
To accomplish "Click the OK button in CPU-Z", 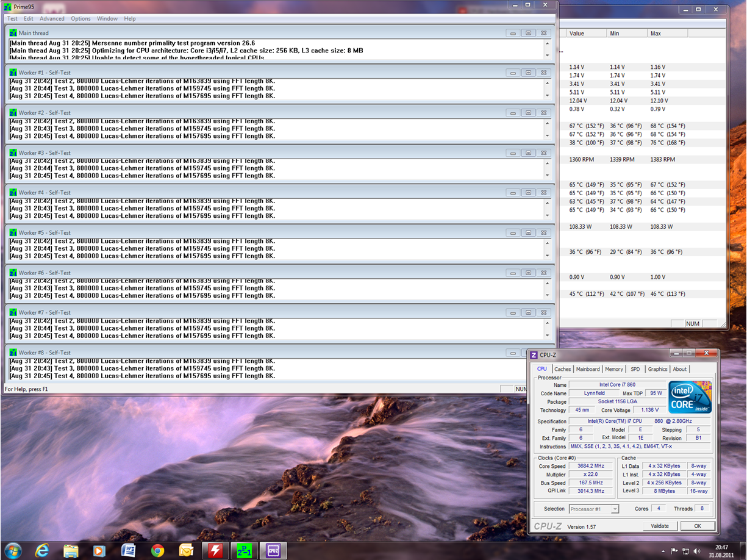I will tap(698, 526).
